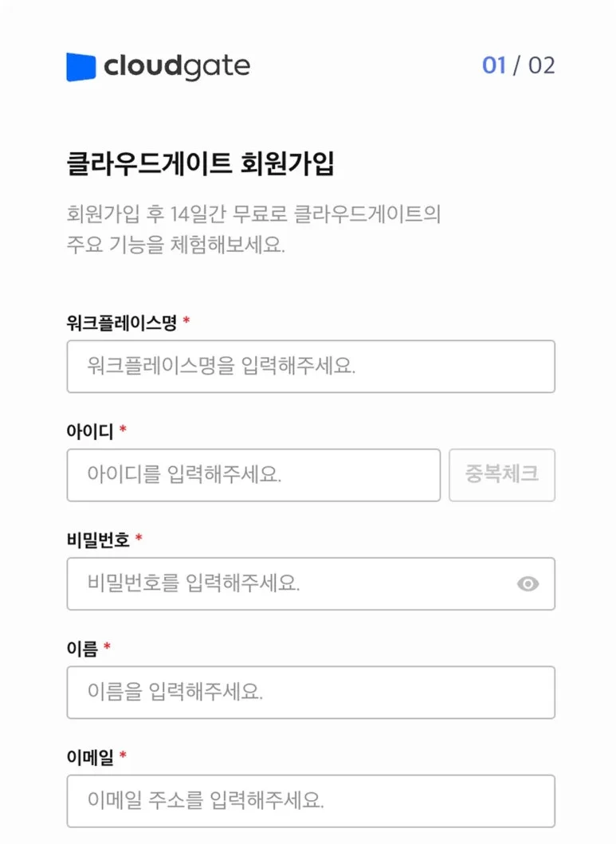Select the 이름 name input field
This screenshot has height=844, width=616.
click(311, 693)
